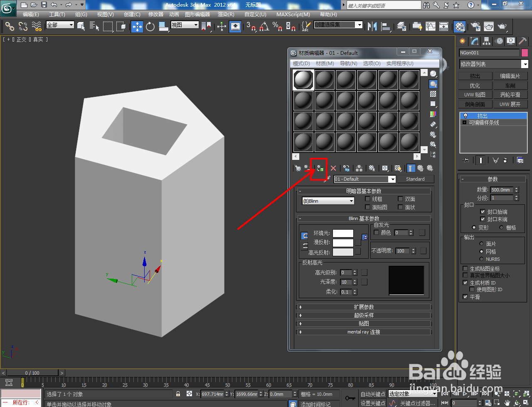532x407 pixels.
Task: Select NURBS output radio button
Action: click(482, 259)
